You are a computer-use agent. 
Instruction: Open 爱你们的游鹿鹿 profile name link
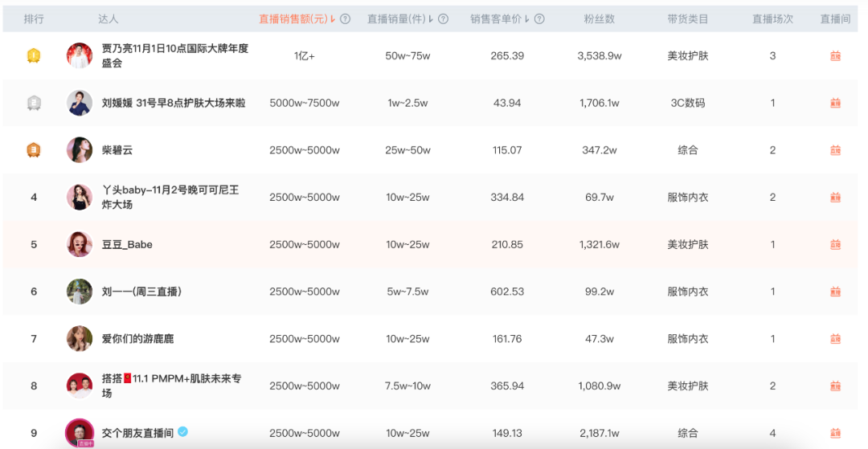[x=137, y=339]
